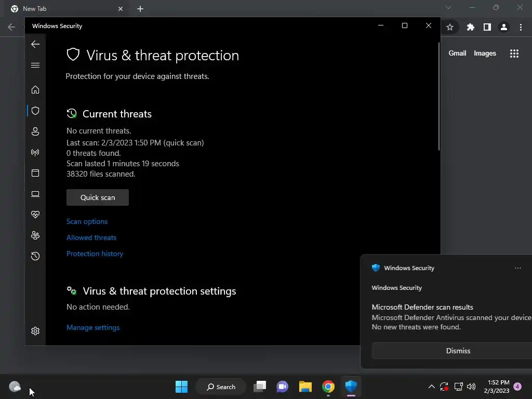Maximize the Windows Security window
532x399 pixels.
[x=404, y=26]
